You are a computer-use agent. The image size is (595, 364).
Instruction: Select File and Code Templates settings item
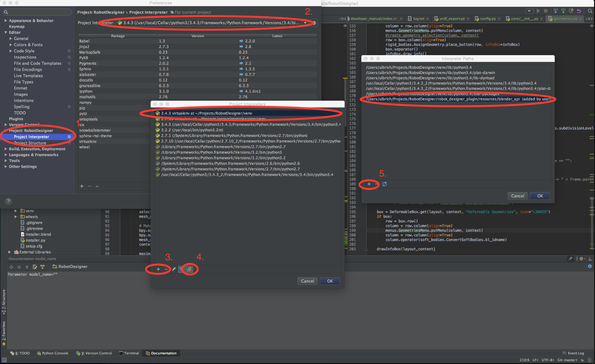(x=37, y=63)
